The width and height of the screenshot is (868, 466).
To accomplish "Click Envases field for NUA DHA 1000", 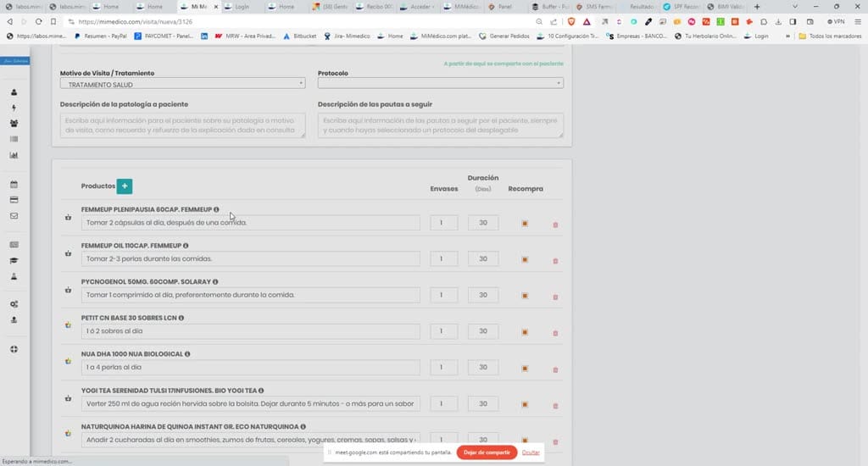I will (x=444, y=367).
